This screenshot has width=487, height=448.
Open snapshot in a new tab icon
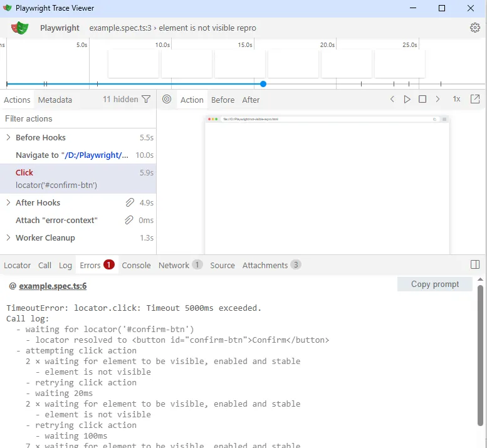(475, 99)
